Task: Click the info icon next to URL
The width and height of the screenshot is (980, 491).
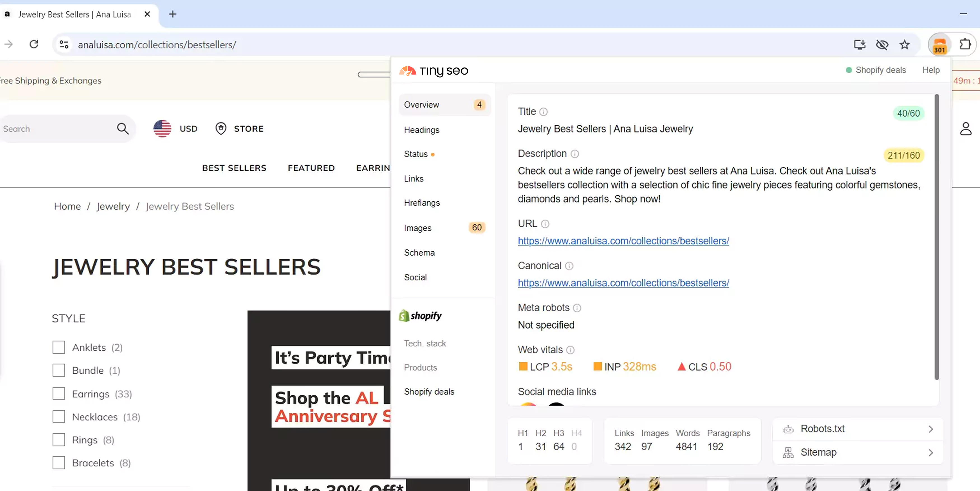Action: [545, 224]
